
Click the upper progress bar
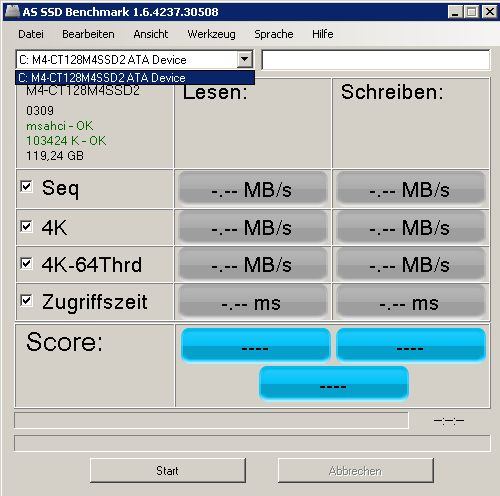(211, 420)
